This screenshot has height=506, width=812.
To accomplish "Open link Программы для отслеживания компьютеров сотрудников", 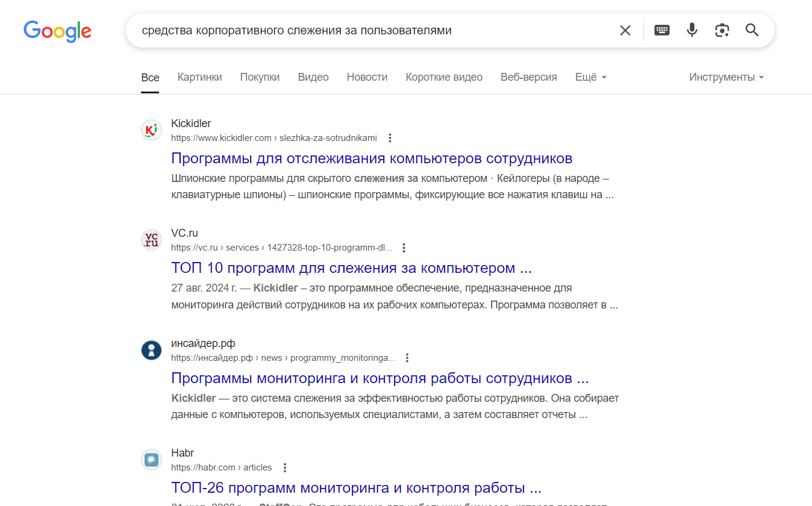I will pyautogui.click(x=372, y=158).
